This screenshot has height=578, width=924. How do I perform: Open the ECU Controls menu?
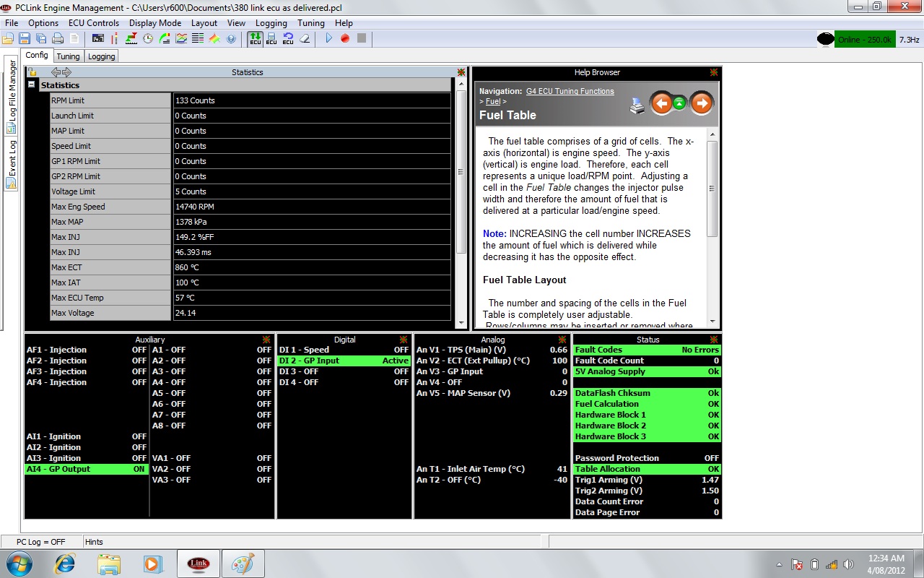[93, 23]
